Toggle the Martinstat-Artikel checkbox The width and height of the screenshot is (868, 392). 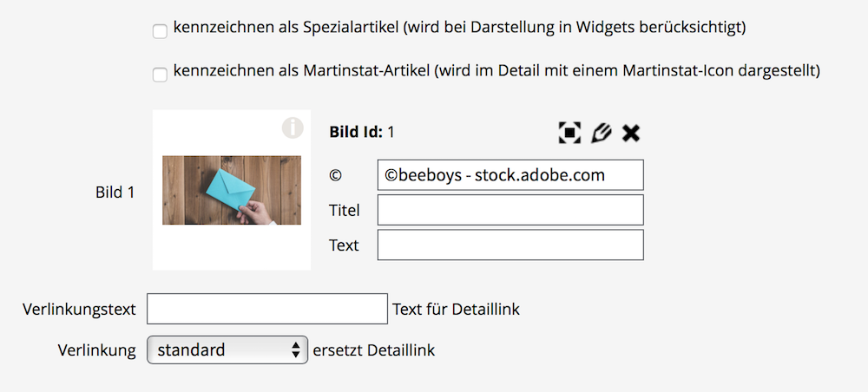160,75
